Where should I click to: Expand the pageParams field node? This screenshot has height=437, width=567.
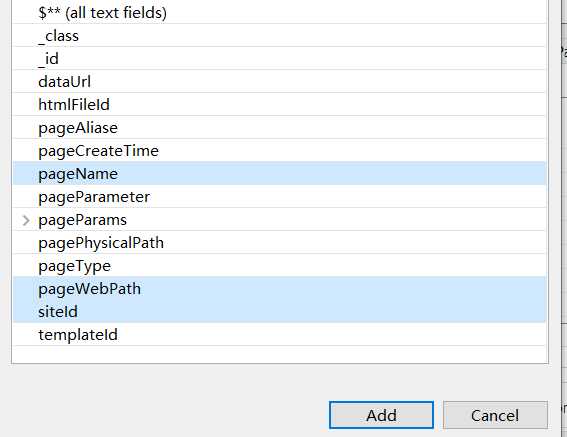[x=26, y=220]
